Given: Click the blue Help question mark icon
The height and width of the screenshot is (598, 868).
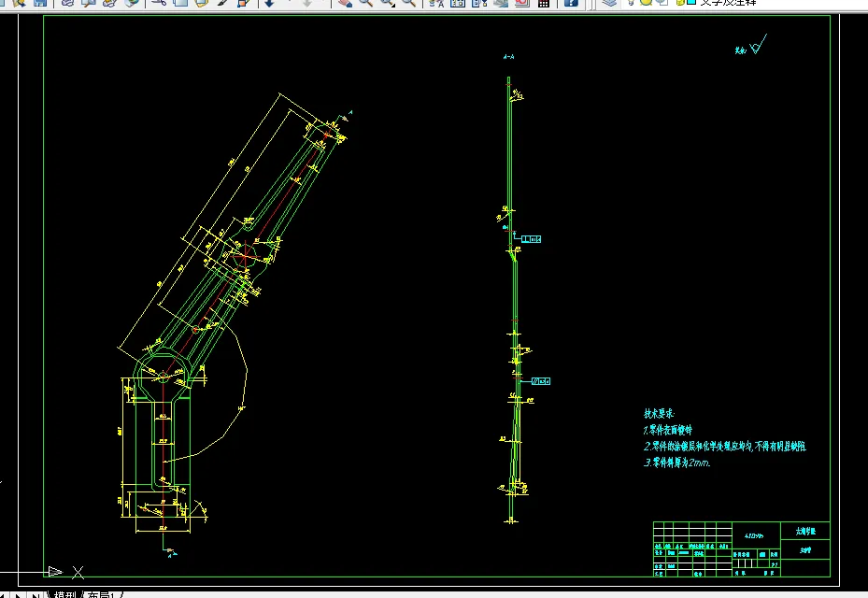Looking at the screenshot, I should (571, 3).
